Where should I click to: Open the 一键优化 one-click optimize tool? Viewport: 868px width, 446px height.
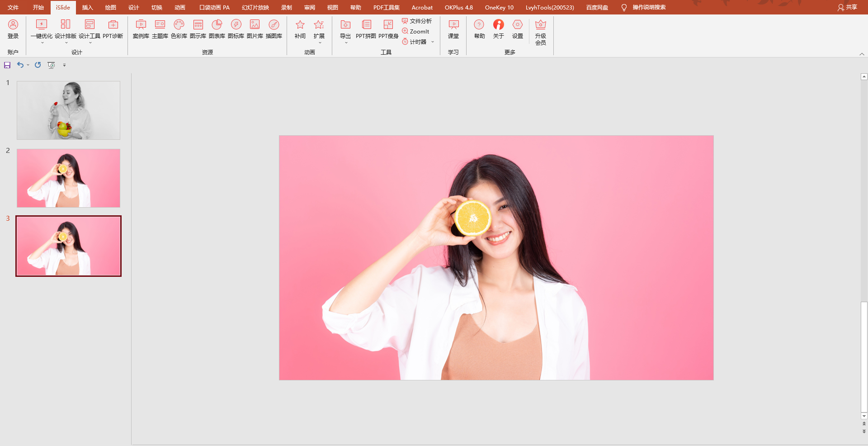(42, 29)
